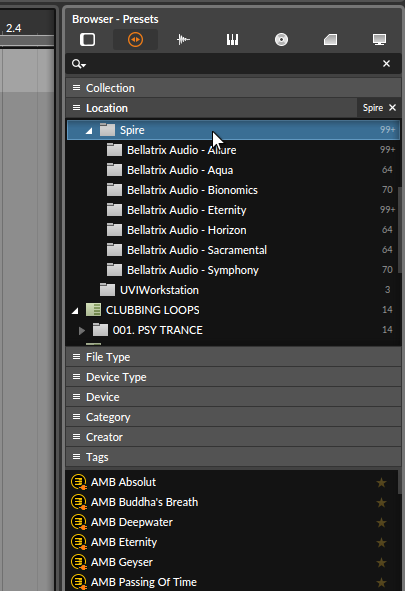Open the Devices browser tab icon
The height and width of the screenshot is (591, 405).
(87, 40)
